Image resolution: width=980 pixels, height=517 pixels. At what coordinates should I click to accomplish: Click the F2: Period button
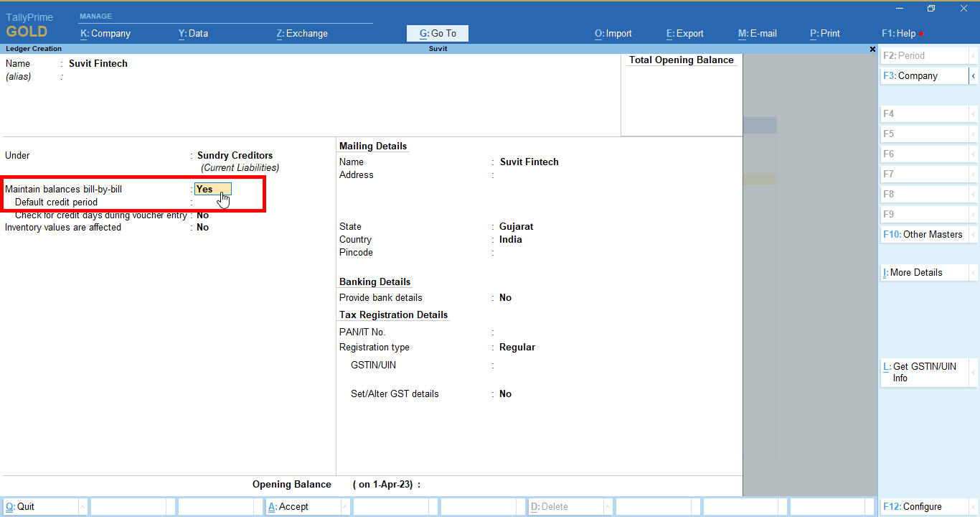click(x=925, y=55)
